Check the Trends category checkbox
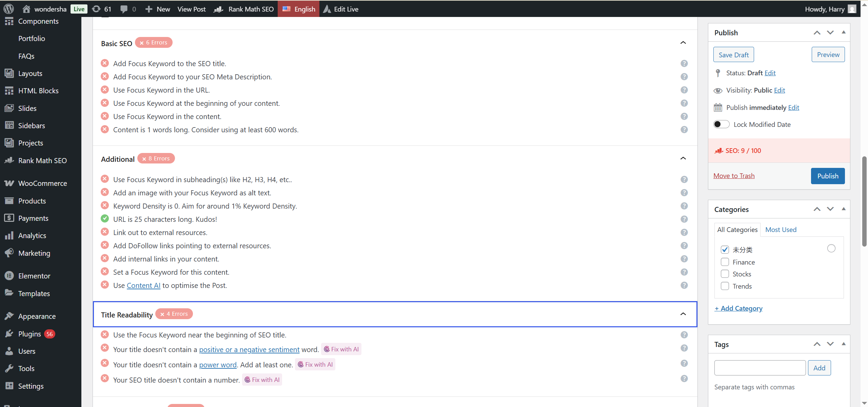Viewport: 868px width, 407px height. [725, 286]
